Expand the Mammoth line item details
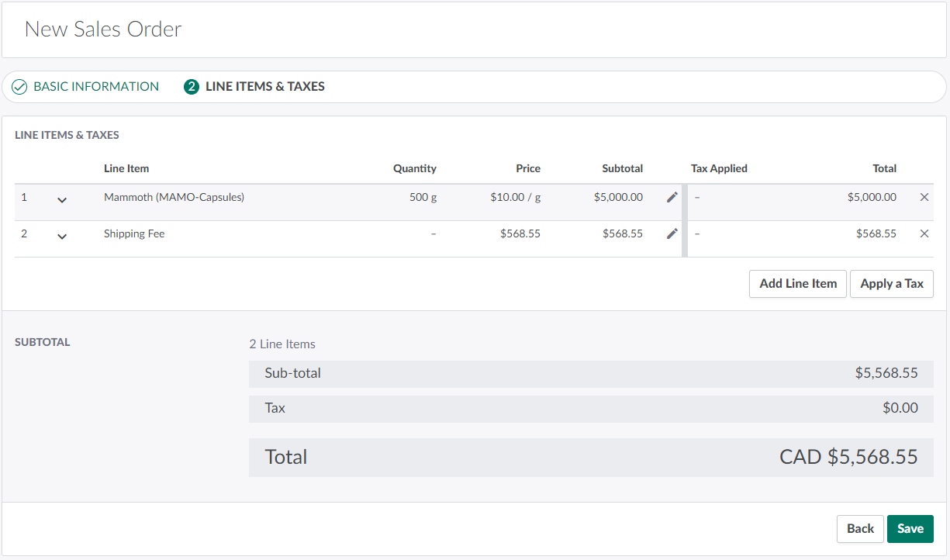 click(x=62, y=200)
